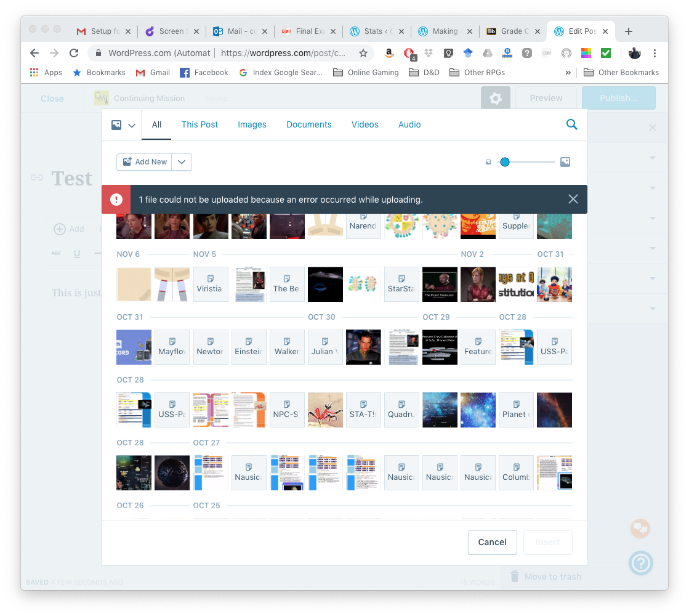Open post settings gear icon
Screen dimensions: 689x616
tap(496, 98)
